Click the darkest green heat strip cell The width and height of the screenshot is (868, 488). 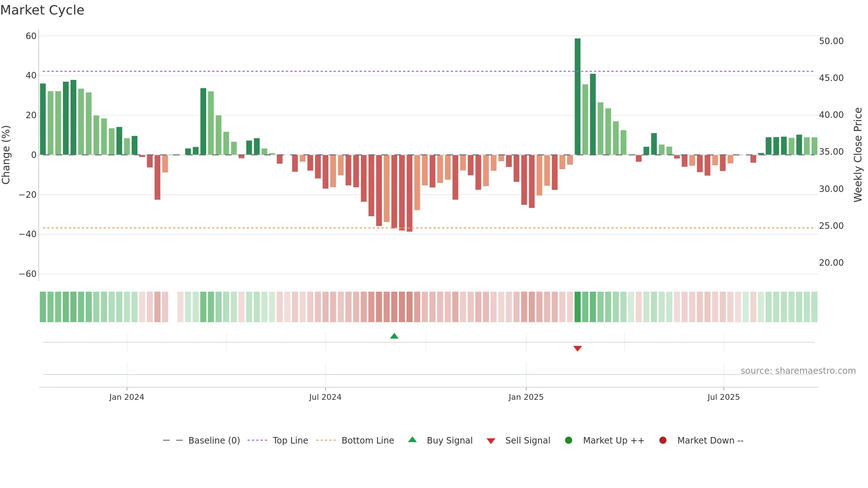(578, 307)
